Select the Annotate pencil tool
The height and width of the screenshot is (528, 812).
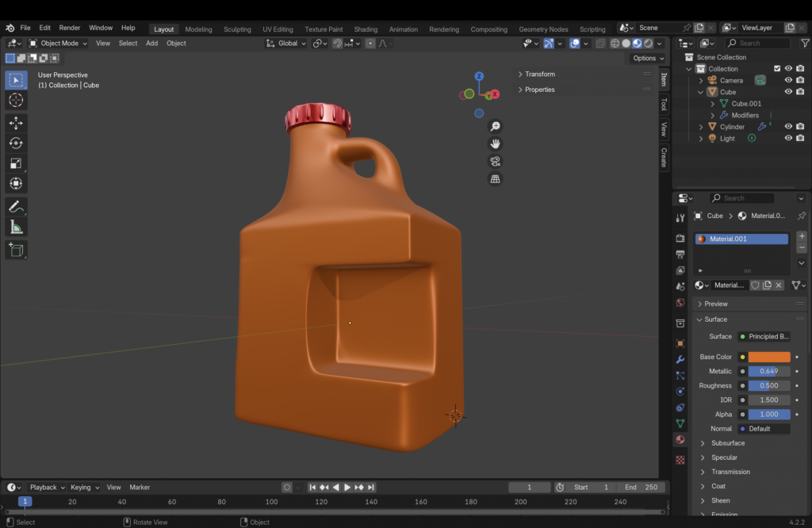point(16,206)
